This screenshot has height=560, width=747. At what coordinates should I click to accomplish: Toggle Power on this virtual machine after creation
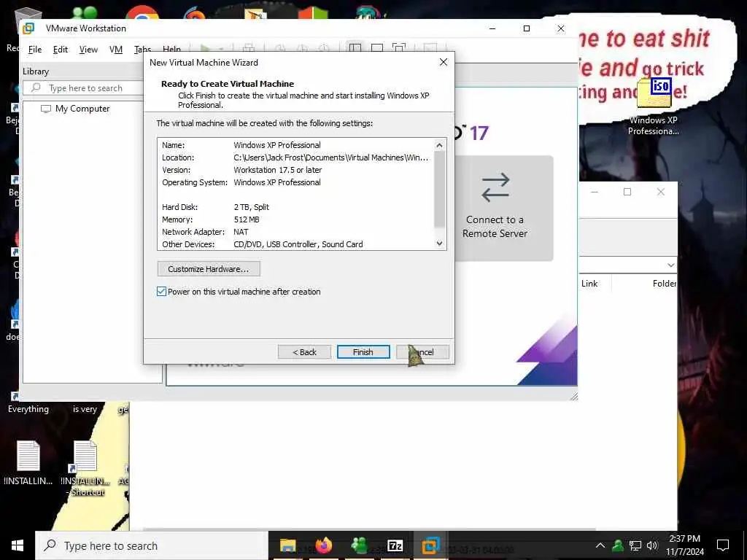pos(161,292)
